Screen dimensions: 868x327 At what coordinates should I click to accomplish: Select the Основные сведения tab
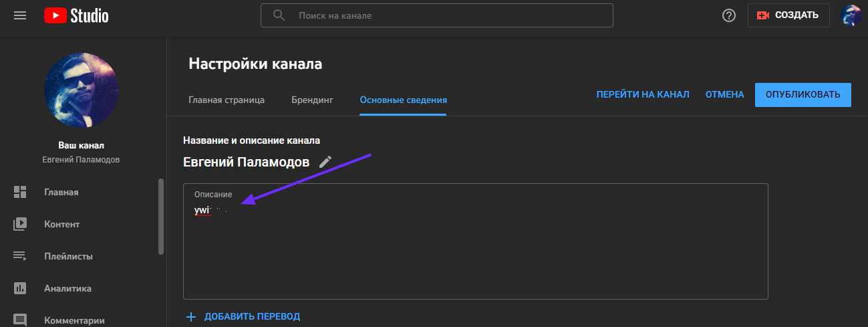(403, 100)
